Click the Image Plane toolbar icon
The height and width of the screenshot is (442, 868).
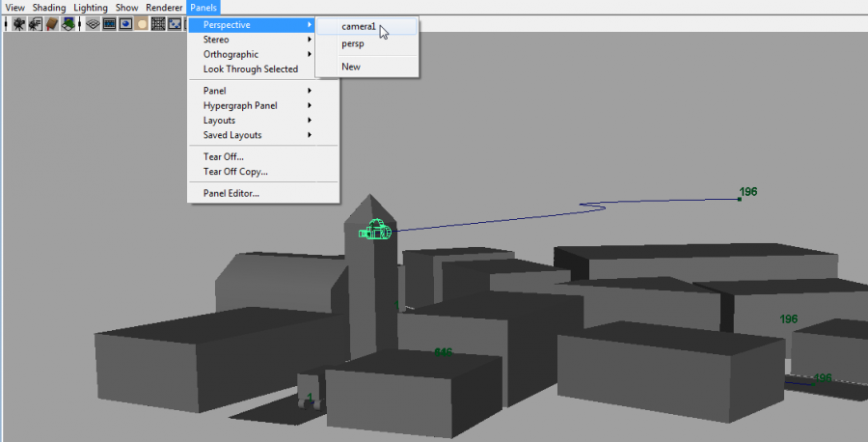coord(69,23)
